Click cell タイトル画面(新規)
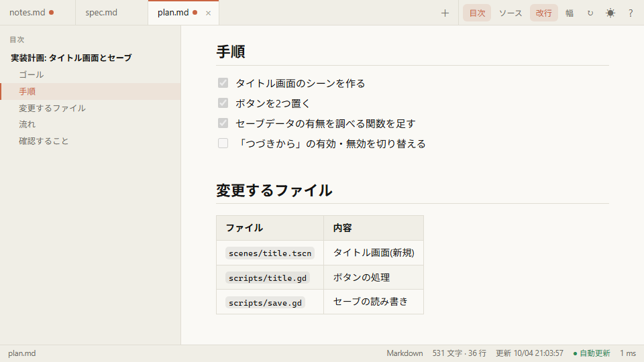 tap(374, 253)
